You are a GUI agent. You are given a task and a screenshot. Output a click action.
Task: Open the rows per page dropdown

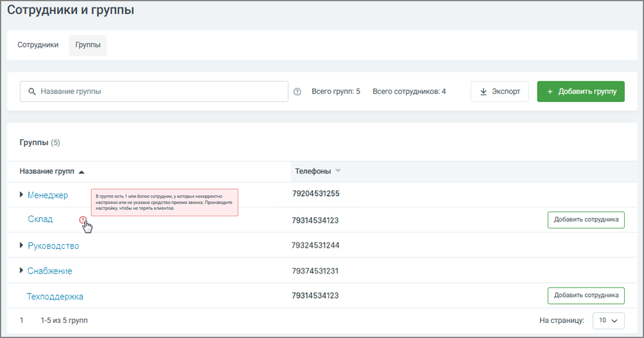tap(608, 321)
